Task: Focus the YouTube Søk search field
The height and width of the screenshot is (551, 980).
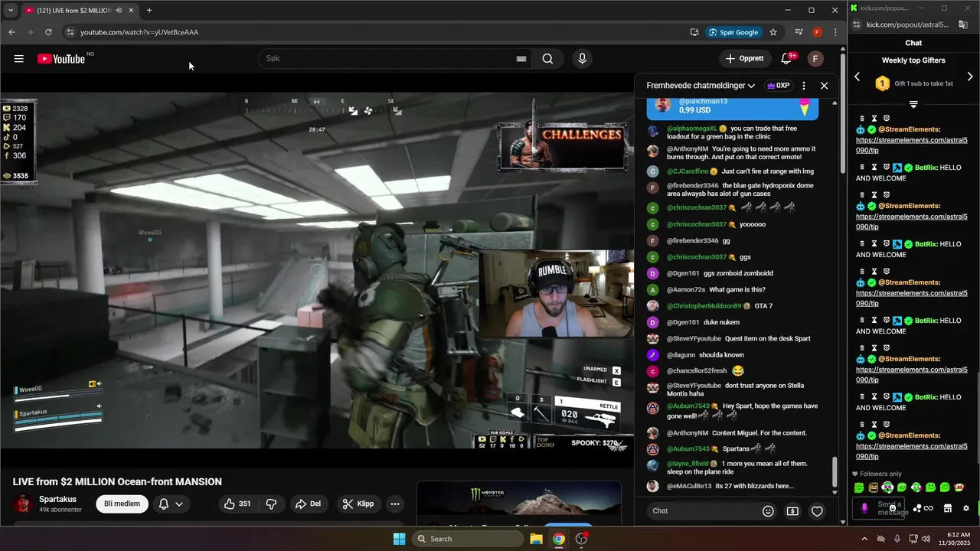Action: [387, 59]
